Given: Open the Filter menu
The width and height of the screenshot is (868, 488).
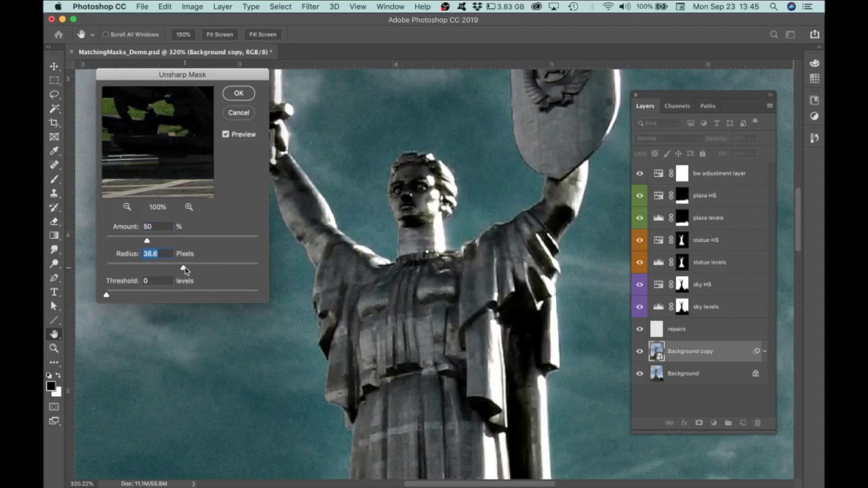Looking at the screenshot, I should (310, 7).
